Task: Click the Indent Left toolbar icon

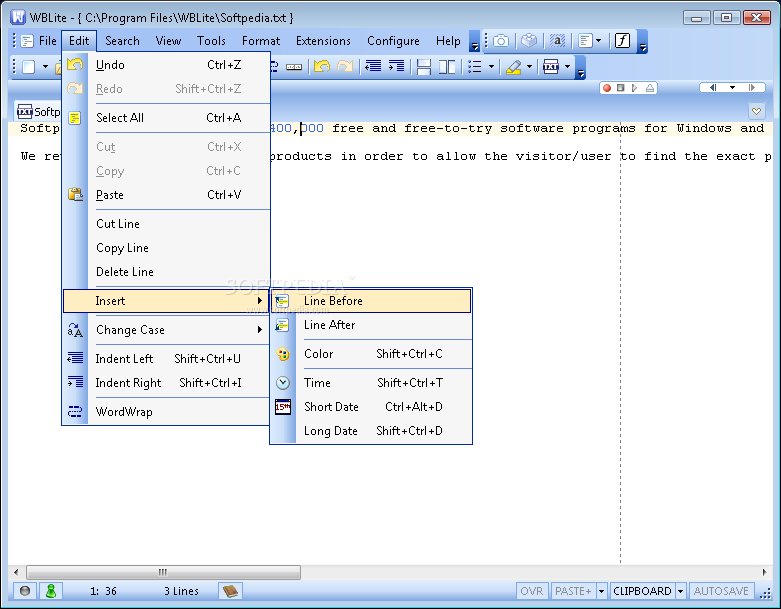Action: click(x=373, y=66)
